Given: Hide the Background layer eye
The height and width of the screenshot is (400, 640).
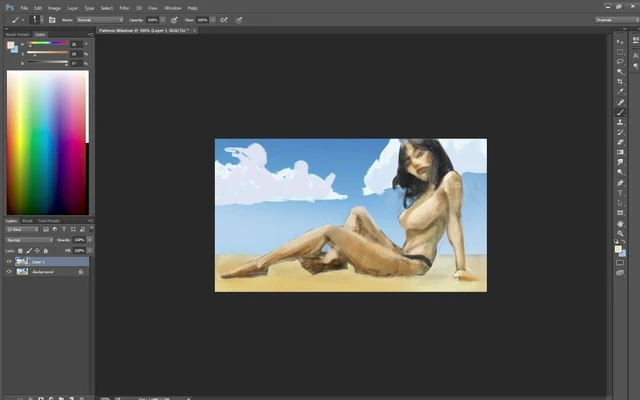Looking at the screenshot, I should point(9,271).
